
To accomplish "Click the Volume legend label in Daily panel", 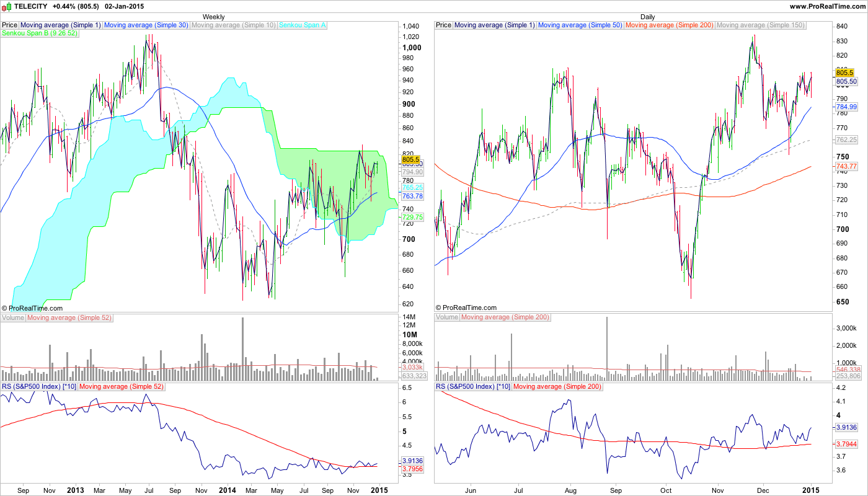I will [x=447, y=317].
